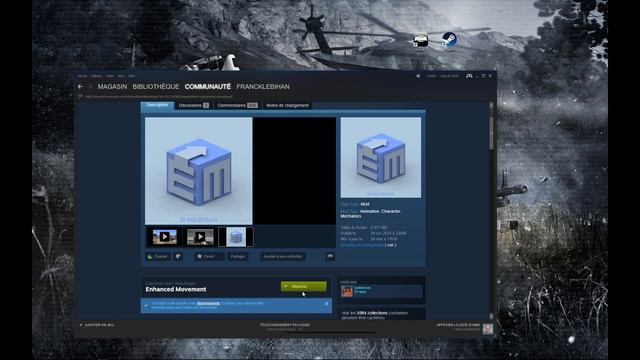Report the item with the flag icon
Screen dimensions: 640x360
[330, 256]
